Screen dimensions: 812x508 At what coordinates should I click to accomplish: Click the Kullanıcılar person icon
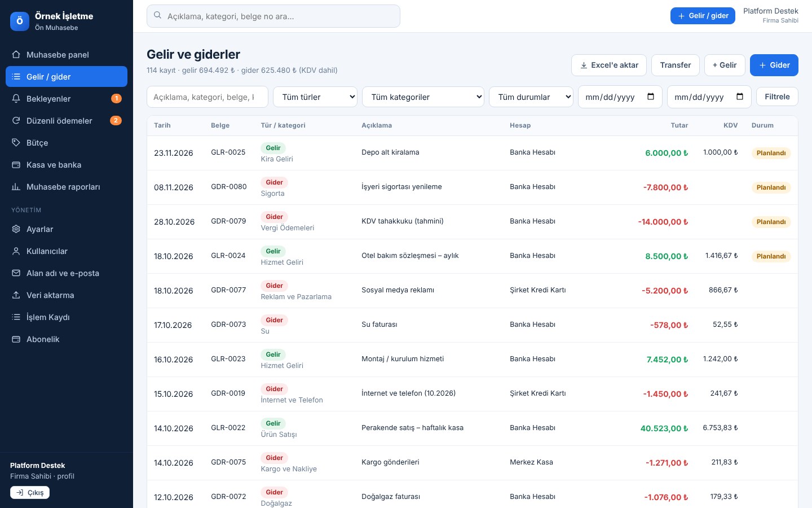[x=16, y=251]
